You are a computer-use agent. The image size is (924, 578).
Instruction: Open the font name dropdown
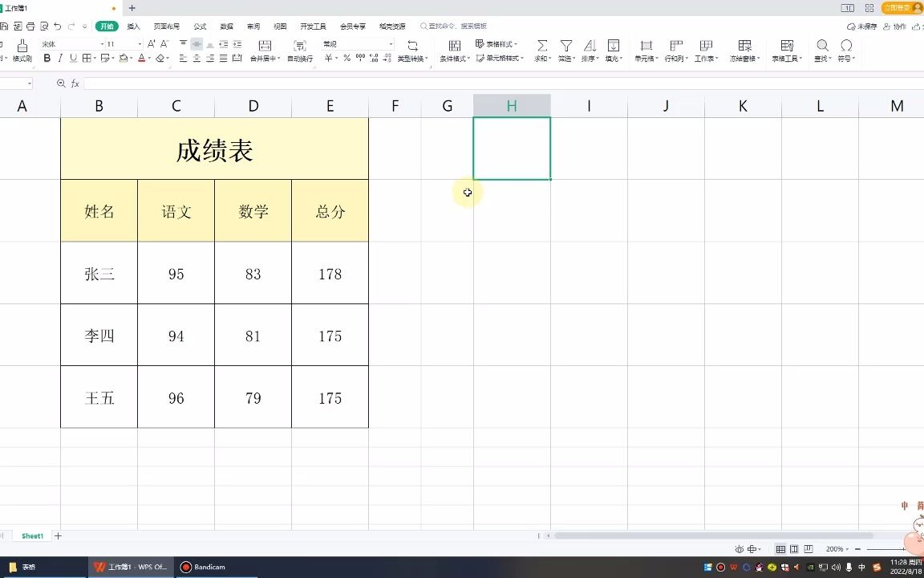[101, 43]
